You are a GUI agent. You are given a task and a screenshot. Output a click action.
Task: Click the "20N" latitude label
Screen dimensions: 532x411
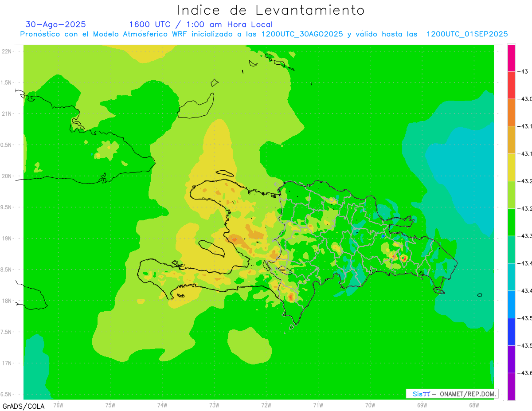click(8, 176)
